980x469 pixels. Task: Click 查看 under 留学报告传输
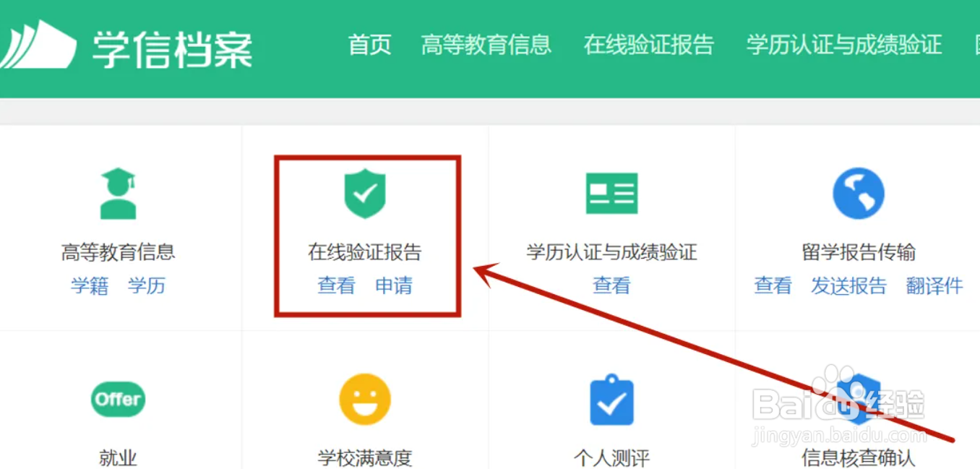click(x=773, y=285)
